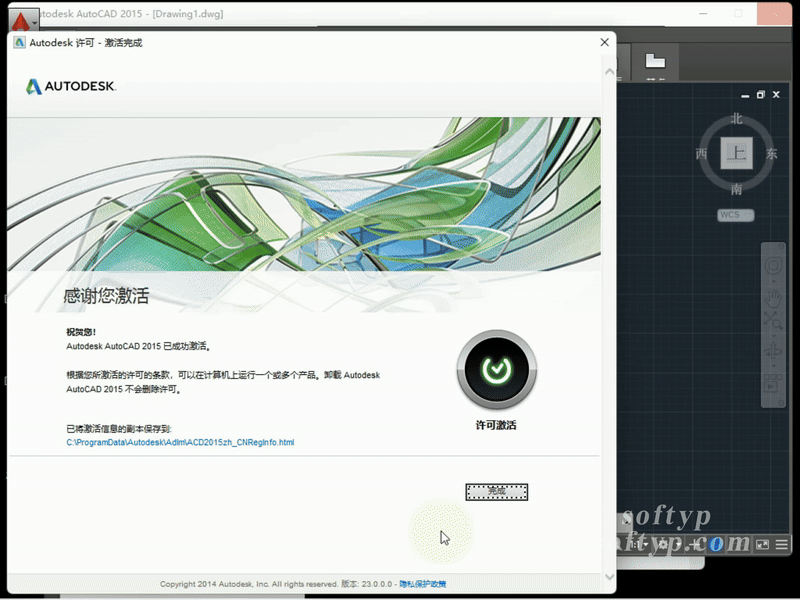
Task: Click the 'Autodesk AutoCAD 2015 已成功激活' message
Action: [x=138, y=346]
